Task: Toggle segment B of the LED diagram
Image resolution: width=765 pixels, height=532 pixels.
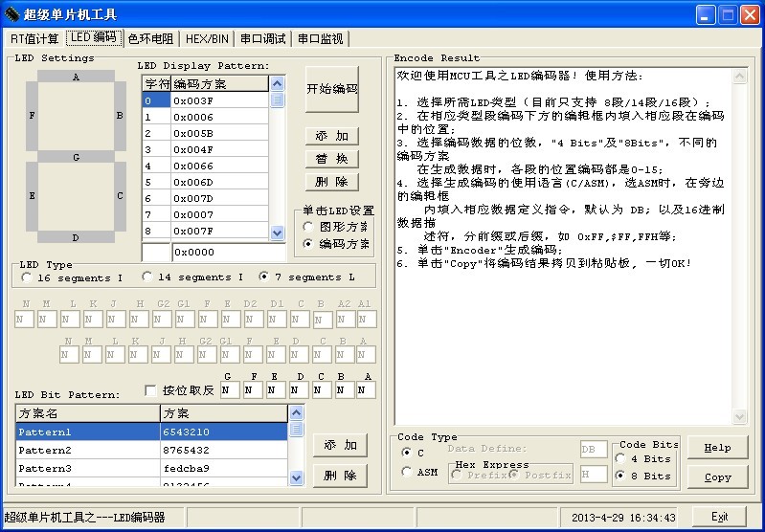Action: pyautogui.click(x=120, y=116)
